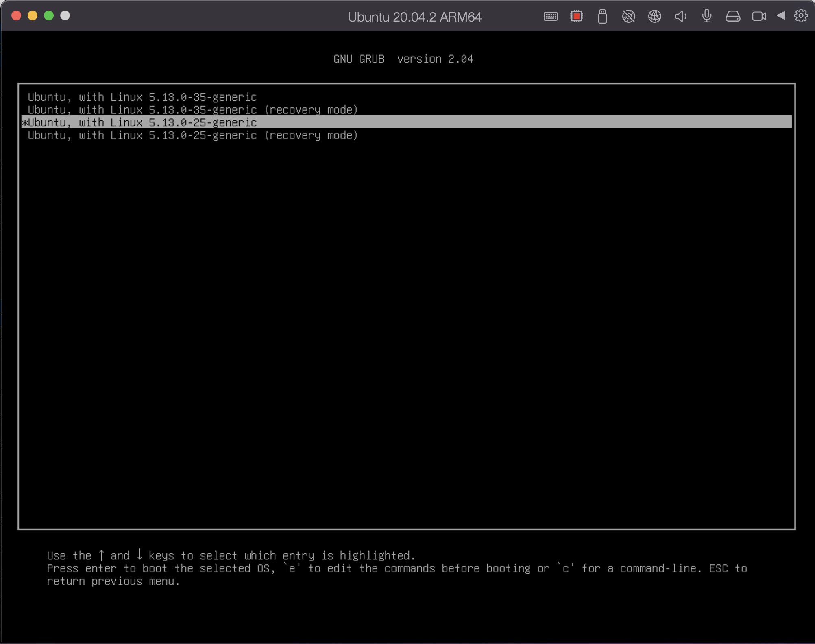This screenshot has width=815, height=644.
Task: Click the GNU GRUB version 2.04 header
Action: coord(403,59)
